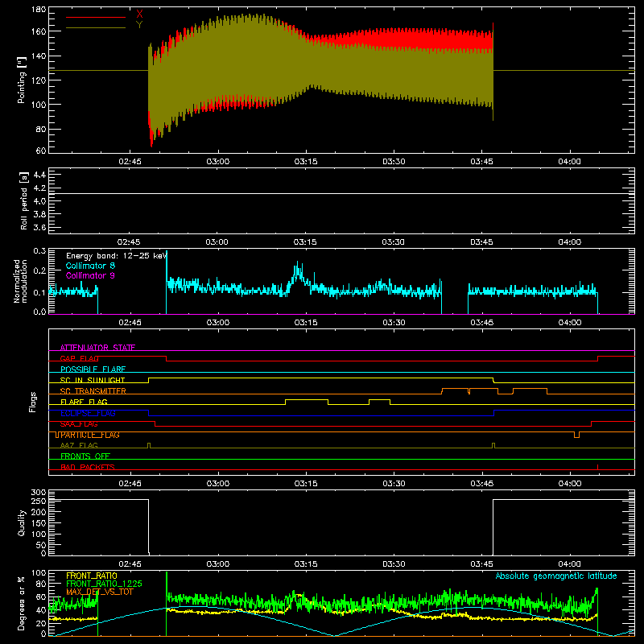Click the Normalized modulation axis title
644x644 pixels.
tap(20, 281)
